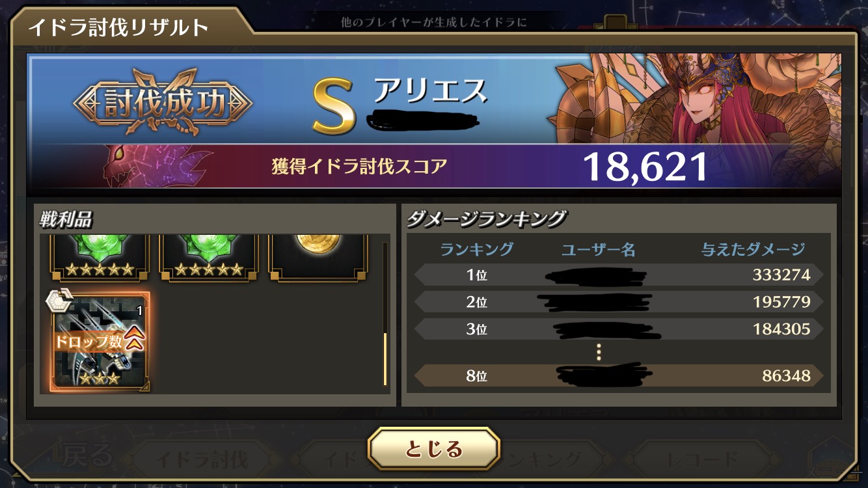This screenshot has width=868, height=488.
Task: Click the 討伐成功 emblem badge
Action: (163, 103)
